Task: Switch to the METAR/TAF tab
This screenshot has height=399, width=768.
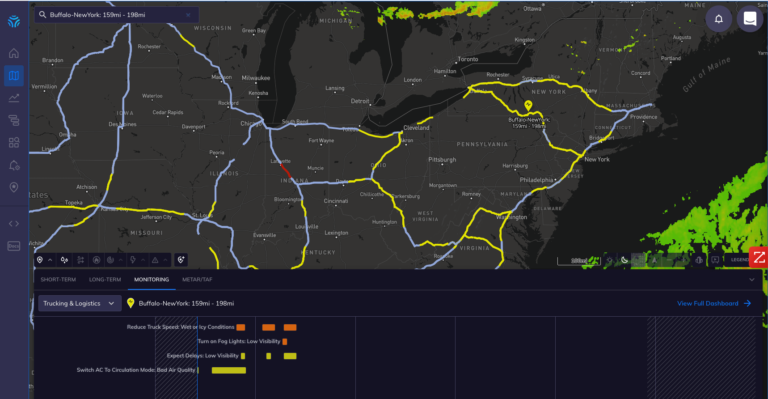Action: [x=197, y=280]
